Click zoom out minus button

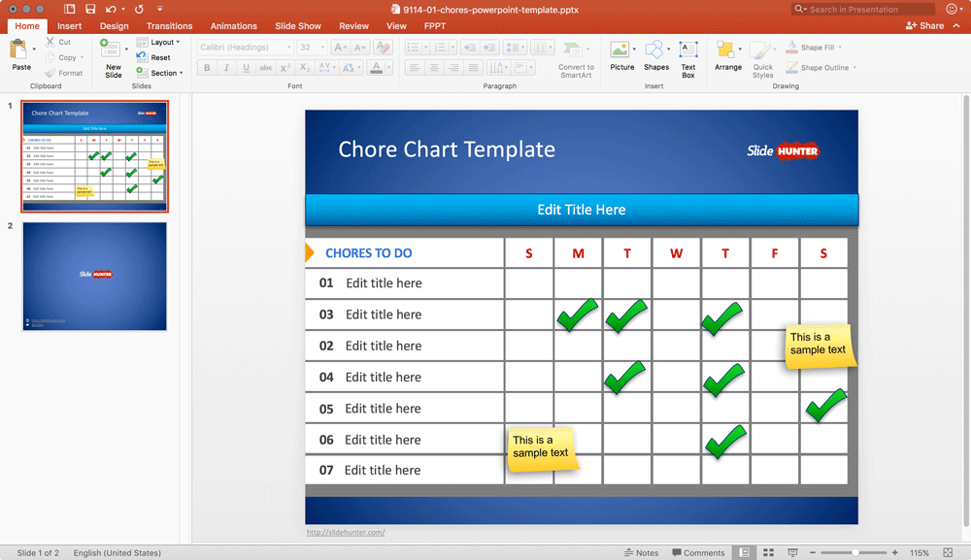(813, 552)
